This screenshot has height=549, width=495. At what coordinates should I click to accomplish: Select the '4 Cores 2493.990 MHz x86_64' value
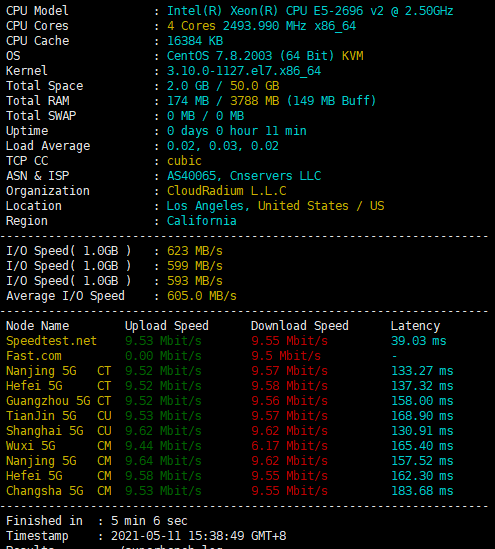click(x=262, y=26)
